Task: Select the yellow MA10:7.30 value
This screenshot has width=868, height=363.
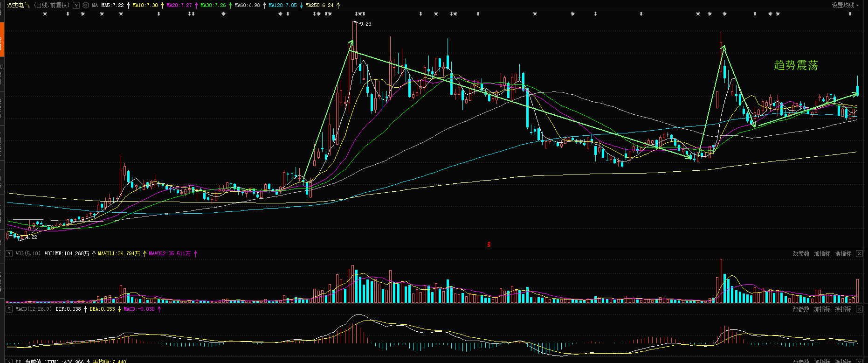Action: point(145,6)
